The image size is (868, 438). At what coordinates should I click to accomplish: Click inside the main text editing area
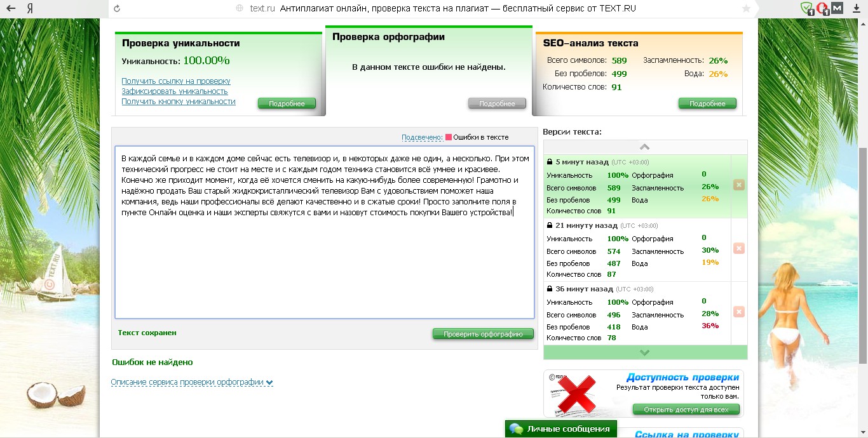point(325,232)
